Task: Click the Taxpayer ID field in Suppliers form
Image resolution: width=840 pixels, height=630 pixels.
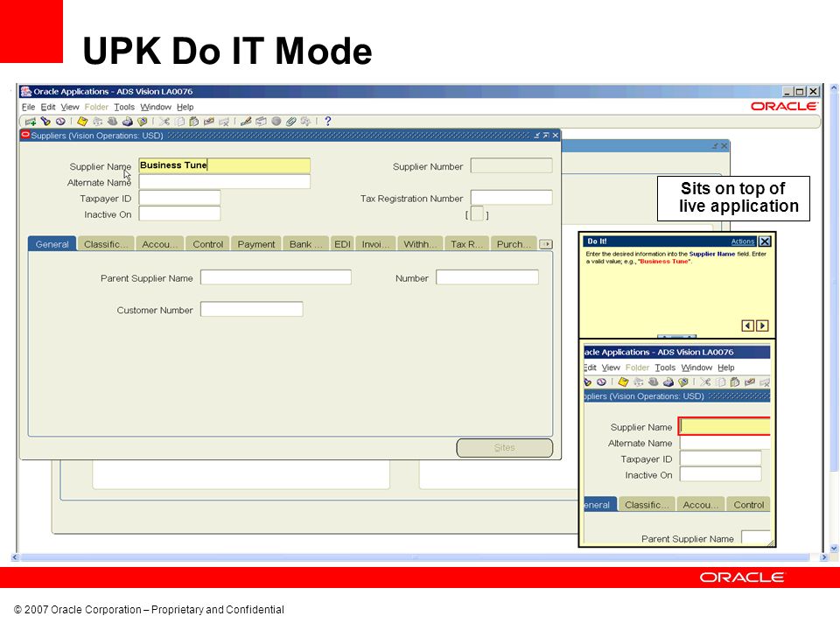Action: coord(179,199)
